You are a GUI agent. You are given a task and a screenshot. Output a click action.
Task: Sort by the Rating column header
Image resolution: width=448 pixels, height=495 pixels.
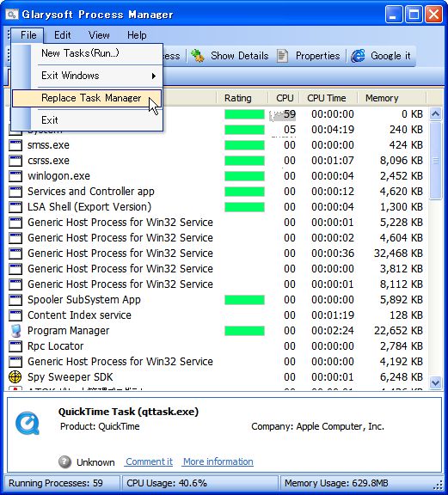pyautogui.click(x=242, y=98)
